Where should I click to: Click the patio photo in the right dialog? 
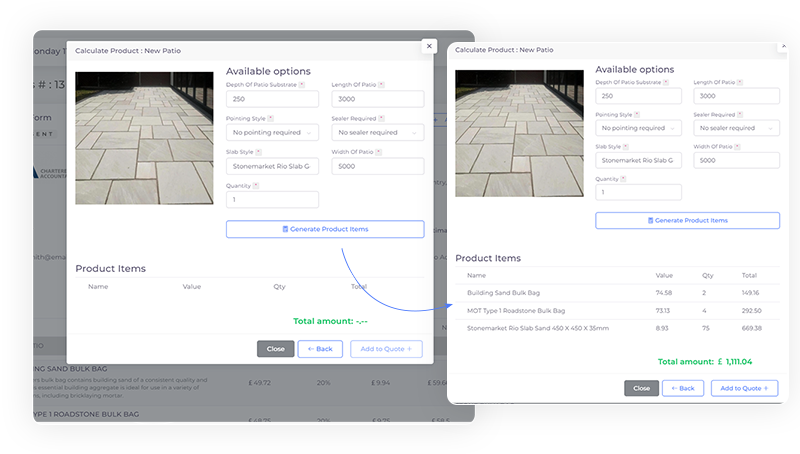[x=519, y=119]
